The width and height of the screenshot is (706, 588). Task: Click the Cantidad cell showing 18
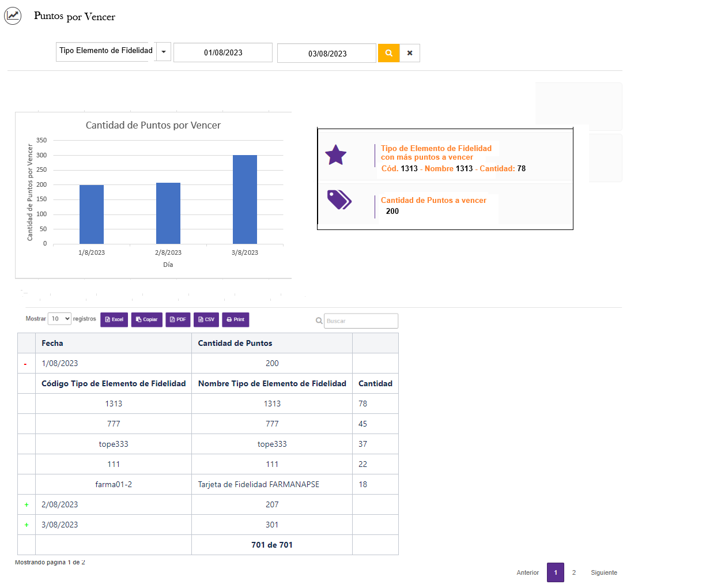(x=375, y=484)
